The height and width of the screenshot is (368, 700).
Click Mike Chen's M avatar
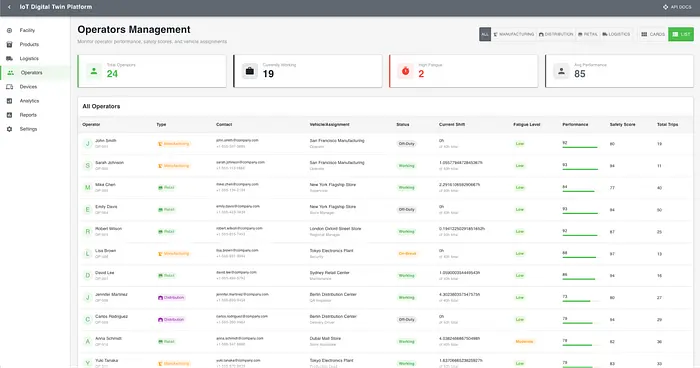pos(88,188)
